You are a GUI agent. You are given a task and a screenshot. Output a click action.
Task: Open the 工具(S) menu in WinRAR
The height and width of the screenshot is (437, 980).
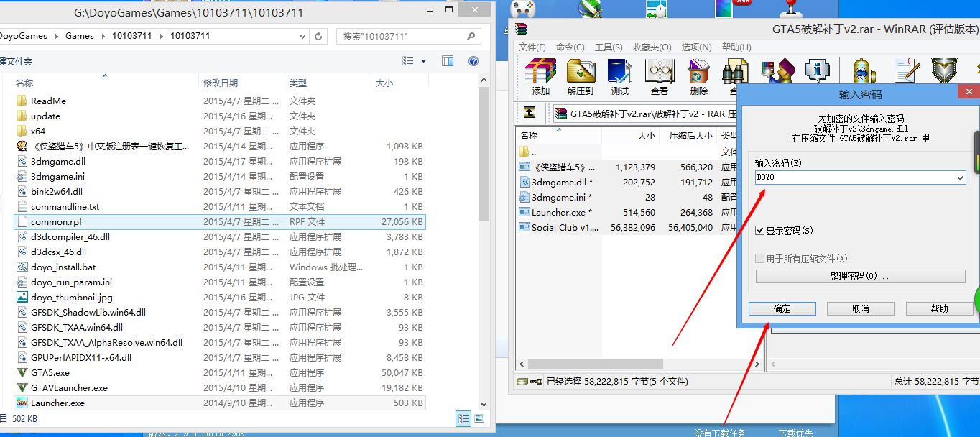609,47
